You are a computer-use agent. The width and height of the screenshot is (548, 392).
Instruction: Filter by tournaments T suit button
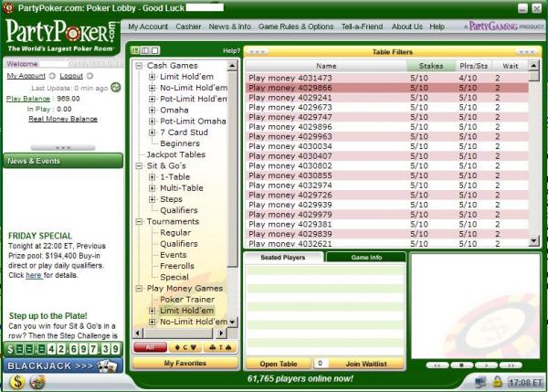220,347
